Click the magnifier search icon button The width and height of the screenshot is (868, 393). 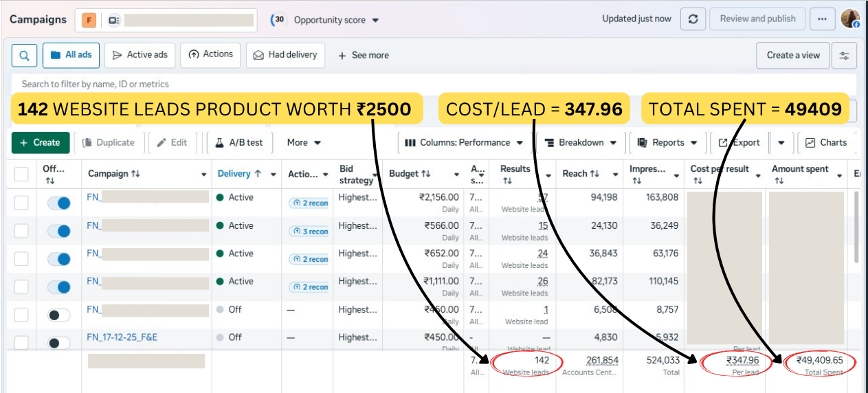click(x=25, y=56)
